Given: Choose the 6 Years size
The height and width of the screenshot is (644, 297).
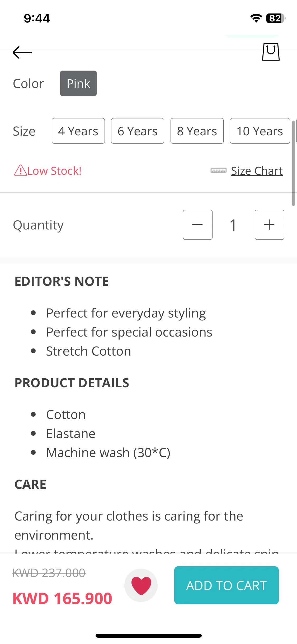Looking at the screenshot, I should (x=138, y=131).
